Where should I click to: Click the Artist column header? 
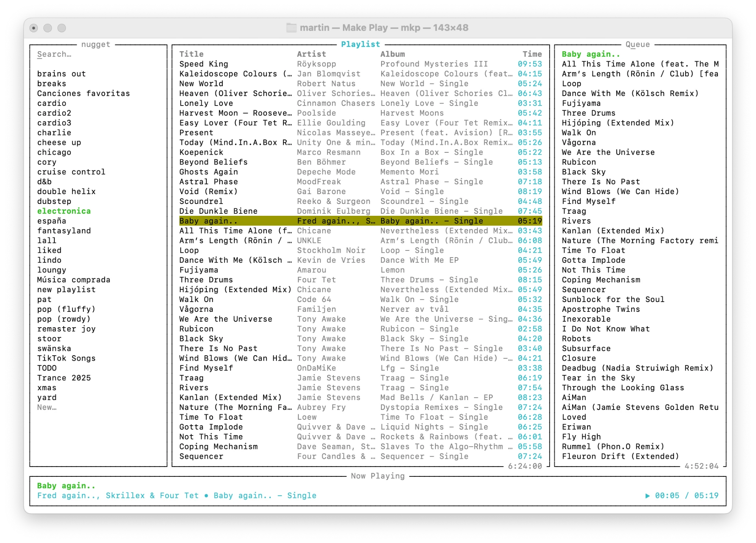tap(311, 54)
